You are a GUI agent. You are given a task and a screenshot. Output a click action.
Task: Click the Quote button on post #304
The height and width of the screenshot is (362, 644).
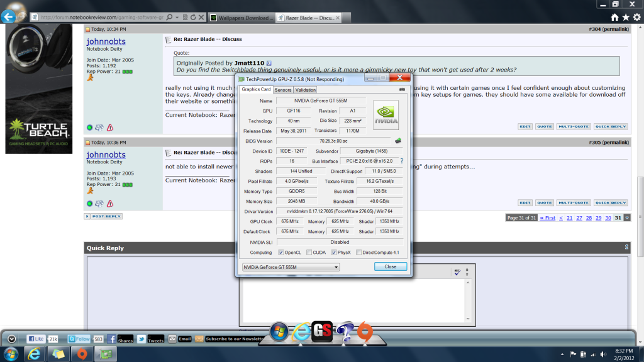544,126
